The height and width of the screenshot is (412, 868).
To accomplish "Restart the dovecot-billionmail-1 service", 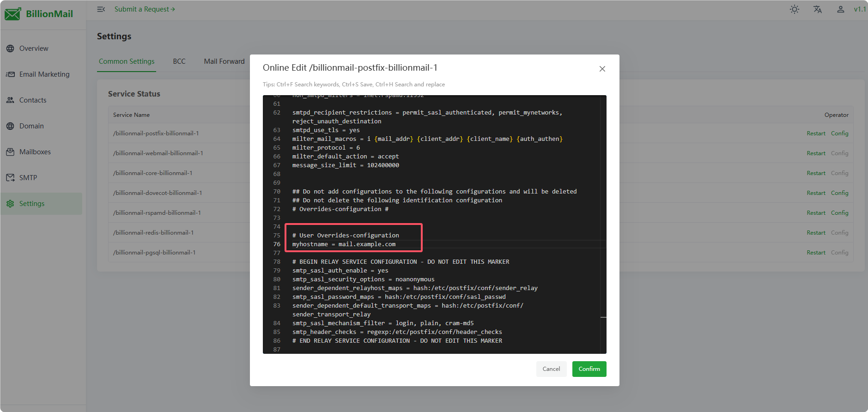I will (816, 193).
